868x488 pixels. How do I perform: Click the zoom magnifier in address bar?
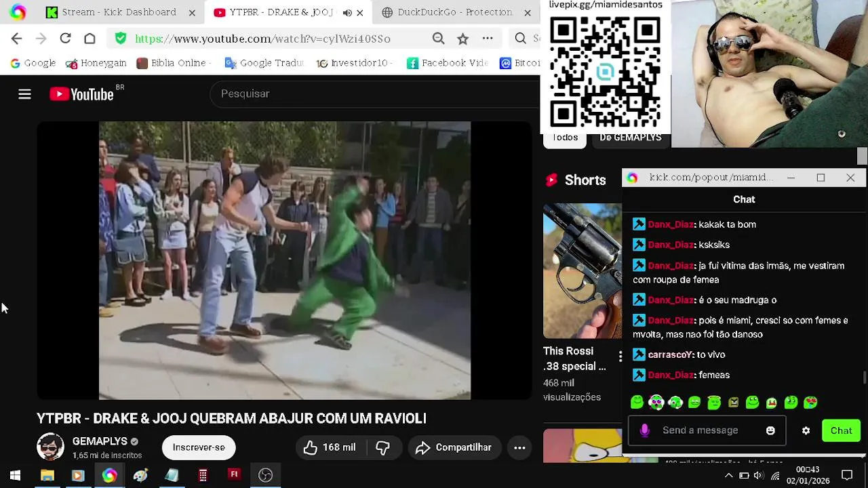pyautogui.click(x=439, y=39)
